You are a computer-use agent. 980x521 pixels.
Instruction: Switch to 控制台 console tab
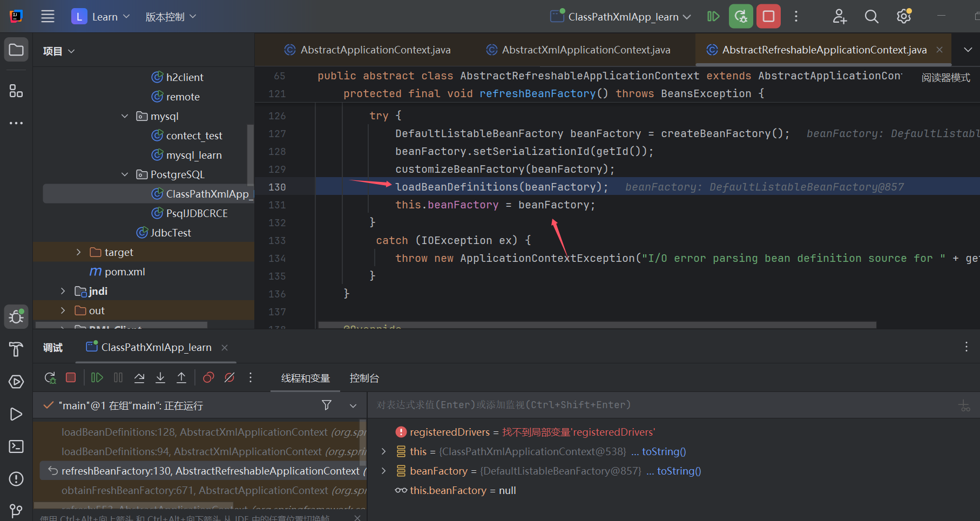click(364, 378)
